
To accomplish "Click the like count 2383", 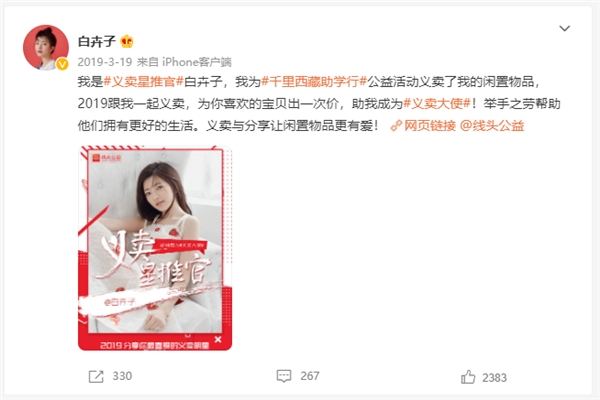I will pyautogui.click(x=494, y=378).
